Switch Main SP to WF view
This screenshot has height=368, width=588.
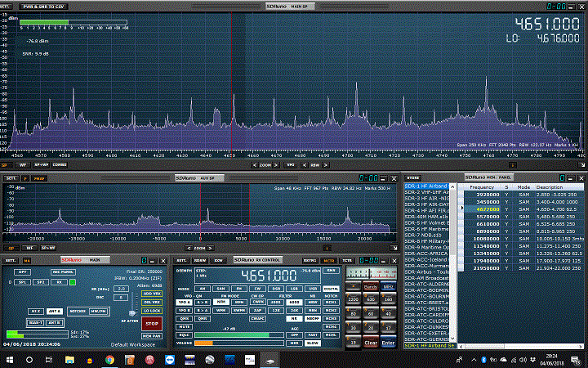pyautogui.click(x=23, y=165)
